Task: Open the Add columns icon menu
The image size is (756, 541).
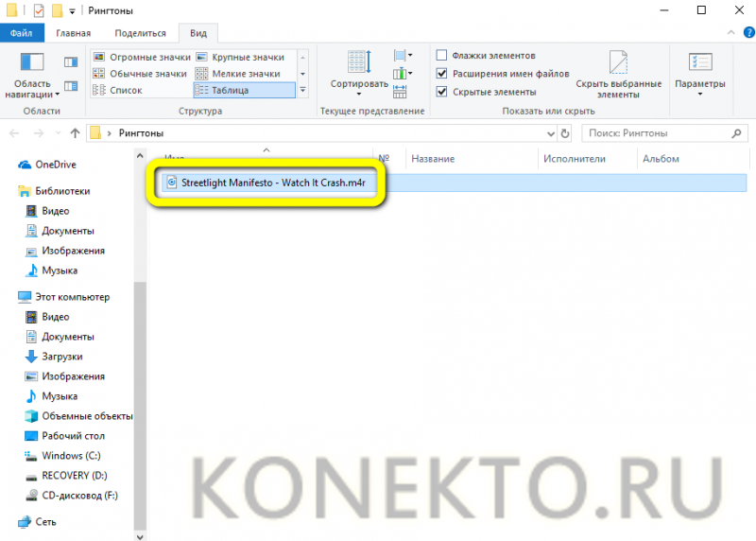Action: (x=403, y=74)
